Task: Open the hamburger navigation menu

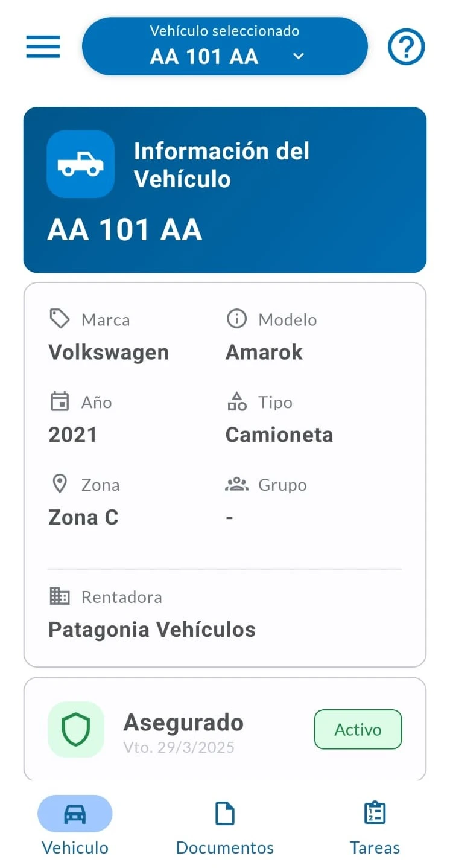Action: point(43,46)
